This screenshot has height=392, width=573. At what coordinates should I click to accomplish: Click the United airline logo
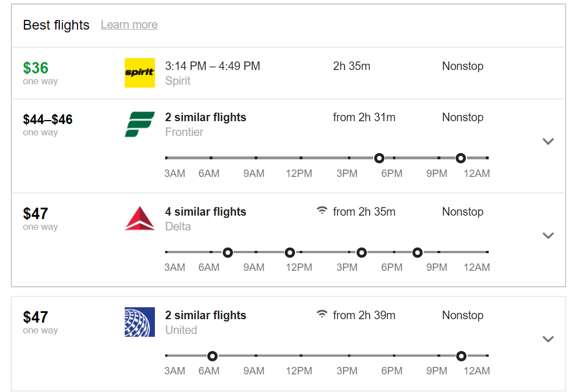[x=140, y=322]
